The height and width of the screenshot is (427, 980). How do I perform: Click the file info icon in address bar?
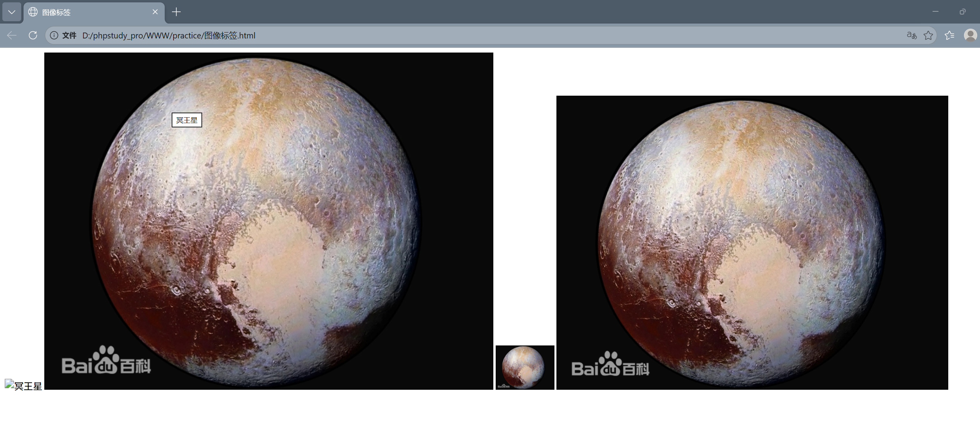pyautogui.click(x=54, y=35)
